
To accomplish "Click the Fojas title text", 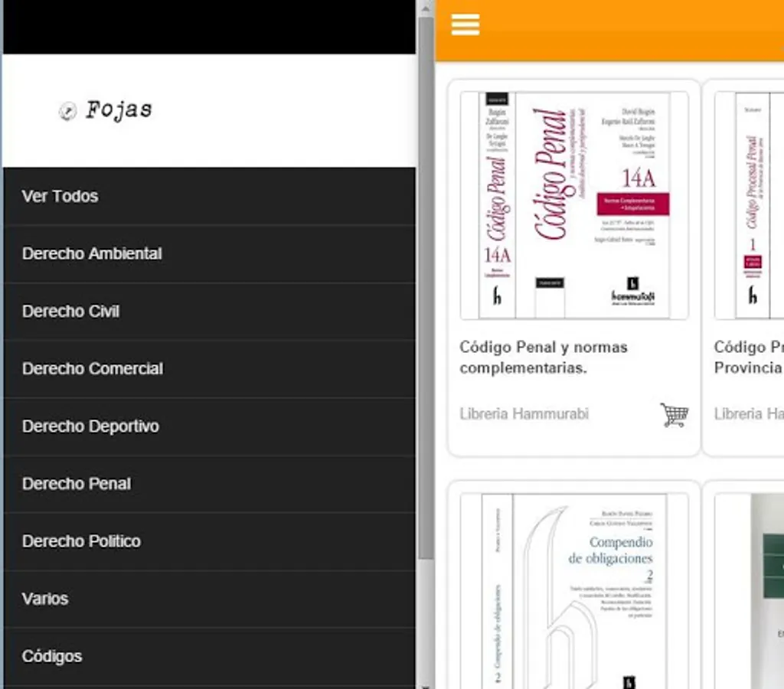I will click(119, 110).
